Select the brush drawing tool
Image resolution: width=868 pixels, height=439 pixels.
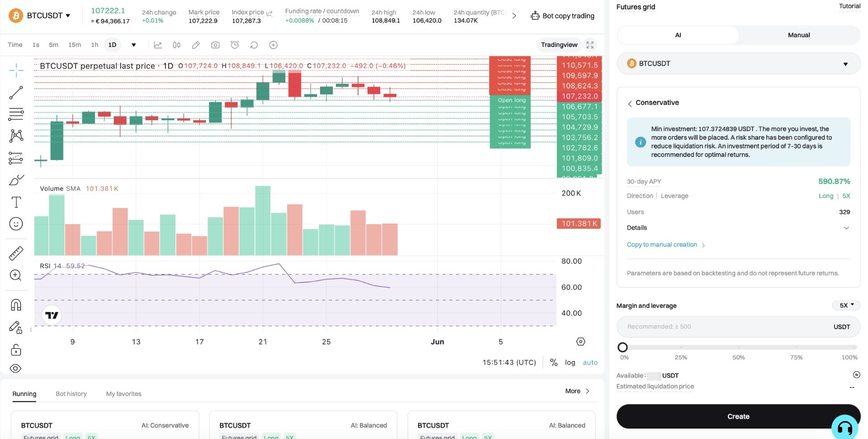[x=16, y=180]
